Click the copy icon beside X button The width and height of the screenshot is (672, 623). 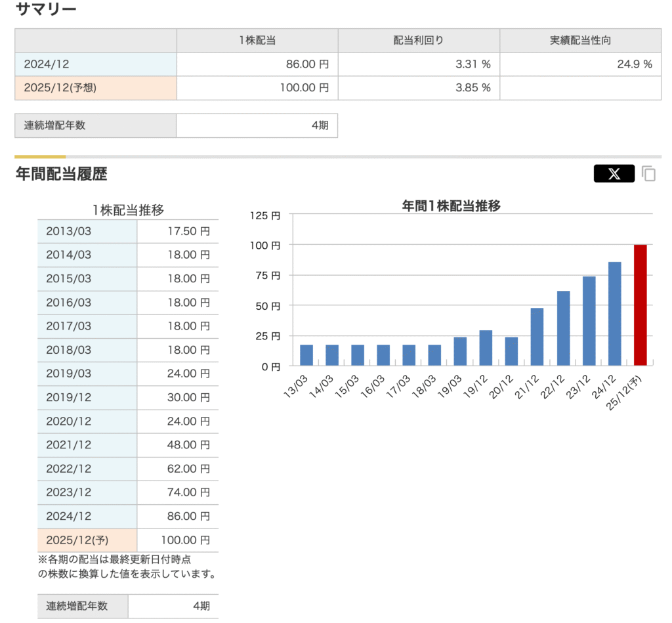[648, 174]
